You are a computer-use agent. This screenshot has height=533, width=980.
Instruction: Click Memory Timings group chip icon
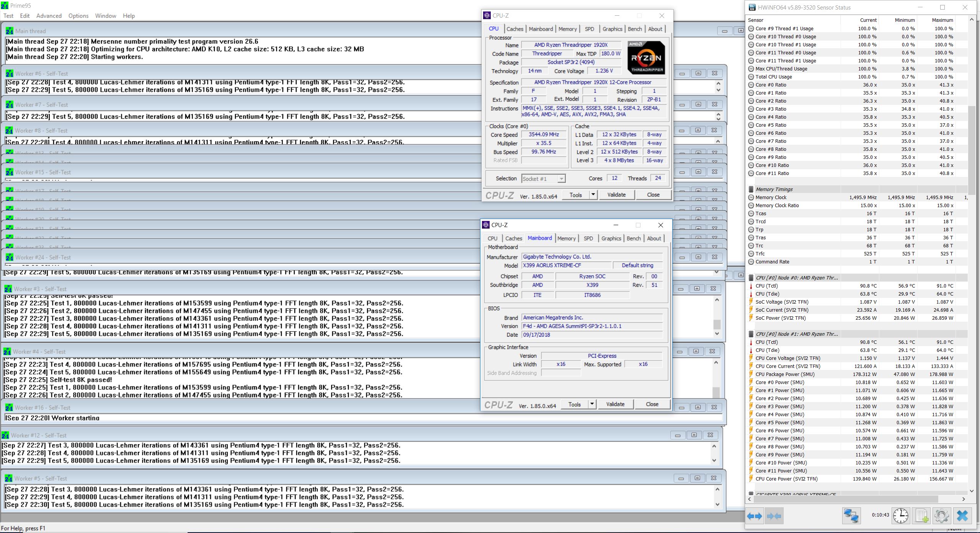(751, 189)
